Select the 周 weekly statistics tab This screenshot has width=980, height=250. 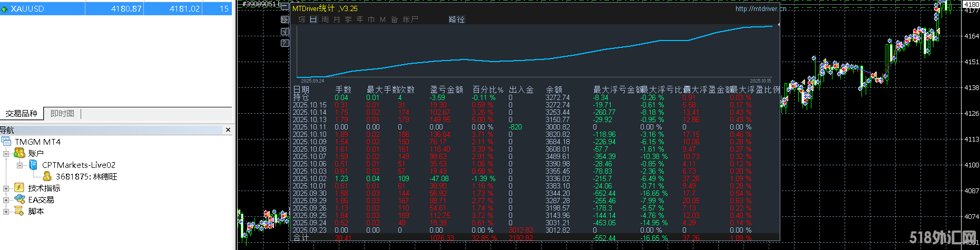[x=325, y=19]
